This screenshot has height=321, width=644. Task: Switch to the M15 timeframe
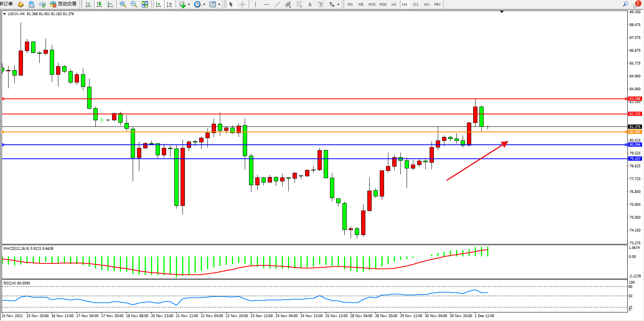[x=372, y=4]
